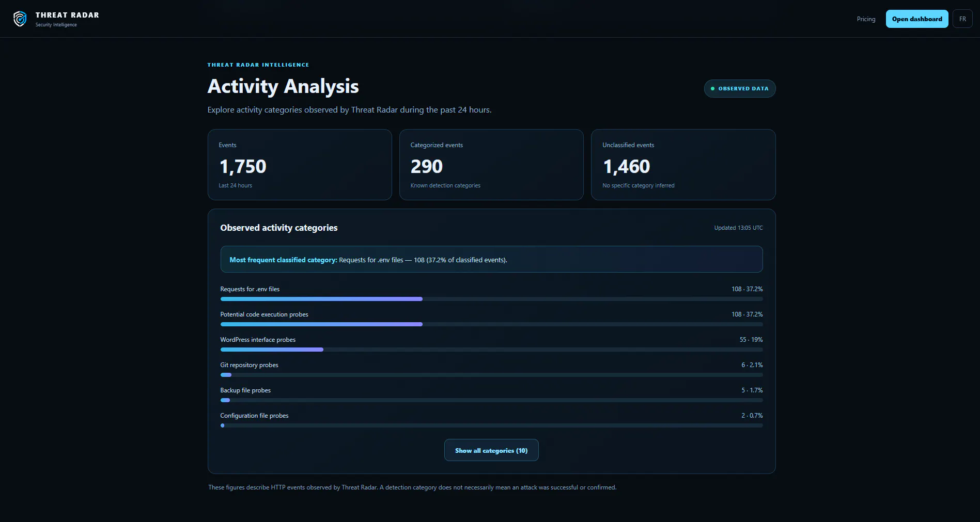Viewport: 980px width, 522px height.
Task: Click the Potential code execution probes bar
Action: pyautogui.click(x=491, y=324)
